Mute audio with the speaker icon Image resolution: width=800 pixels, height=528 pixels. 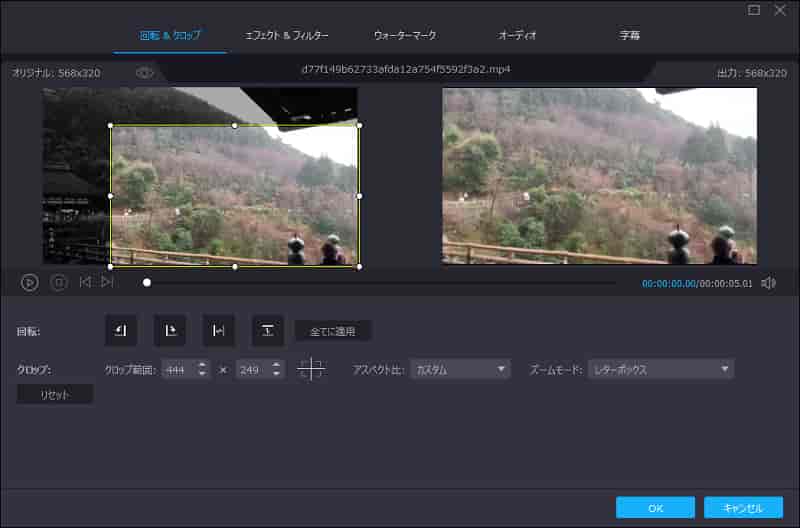pos(768,283)
